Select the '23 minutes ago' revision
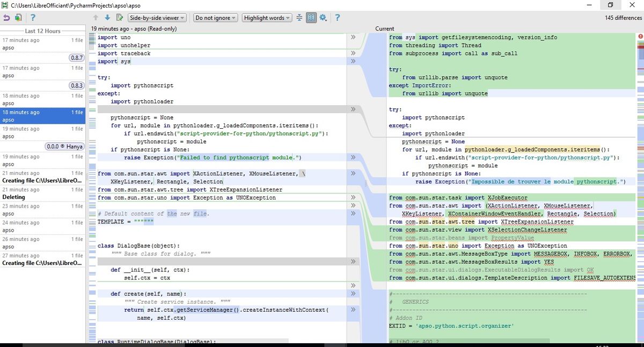644x347 pixels. (43, 210)
